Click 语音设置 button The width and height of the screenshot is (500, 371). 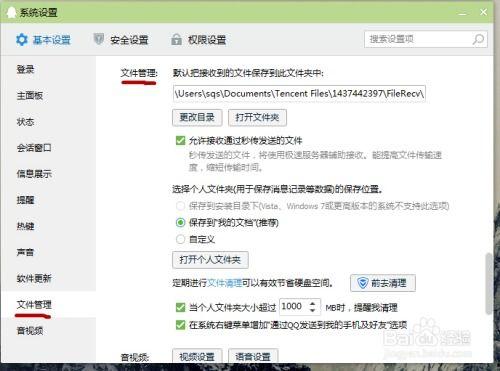[x=253, y=356]
